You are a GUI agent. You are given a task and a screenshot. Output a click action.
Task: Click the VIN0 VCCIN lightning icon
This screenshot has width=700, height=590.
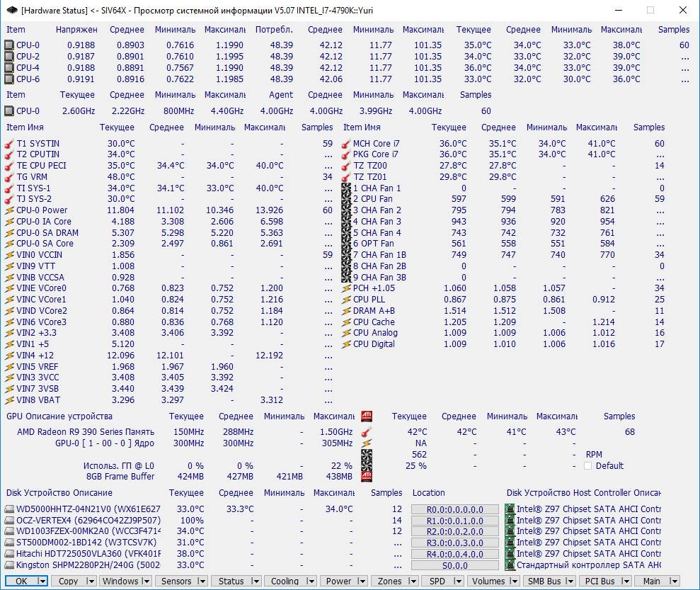click(9, 255)
